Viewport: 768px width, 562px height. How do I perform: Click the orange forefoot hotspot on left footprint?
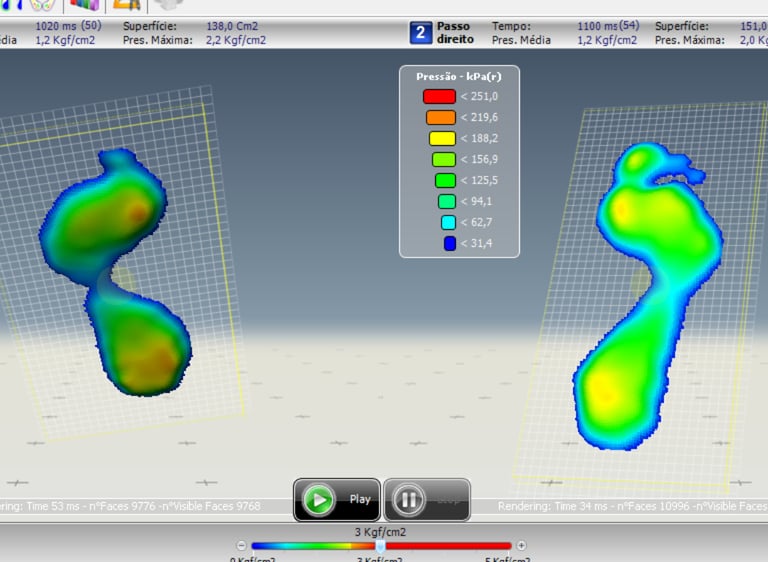(x=138, y=213)
